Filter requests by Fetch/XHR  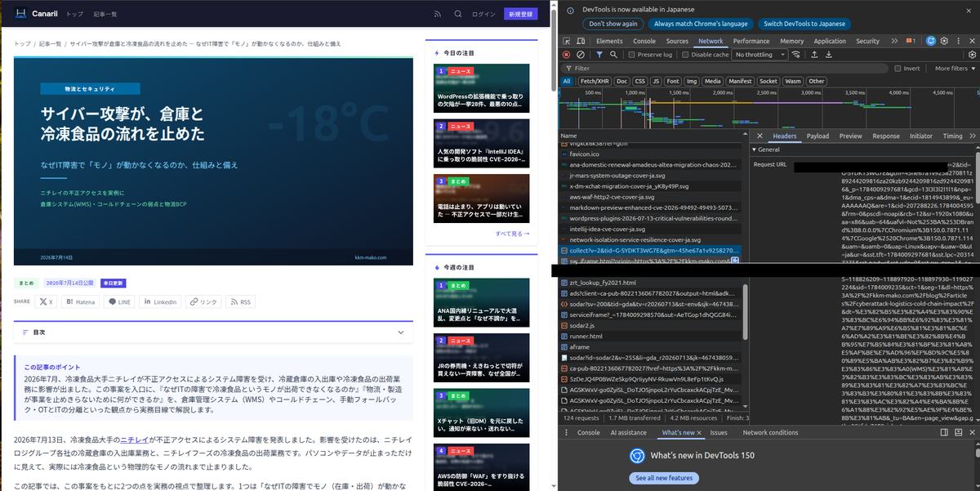click(594, 81)
